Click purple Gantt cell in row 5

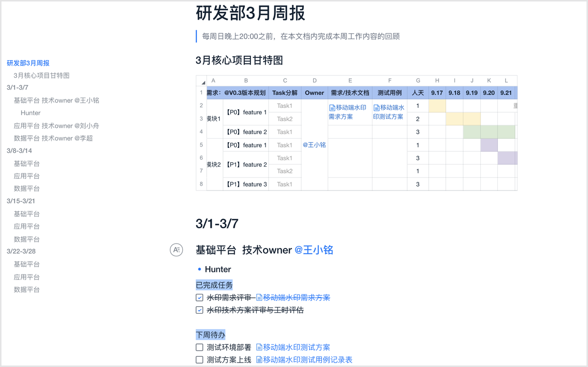tap(489, 145)
